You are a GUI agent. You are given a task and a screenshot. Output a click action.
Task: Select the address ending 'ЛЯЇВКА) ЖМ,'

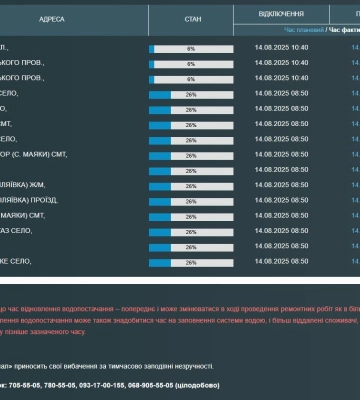(x=22, y=185)
